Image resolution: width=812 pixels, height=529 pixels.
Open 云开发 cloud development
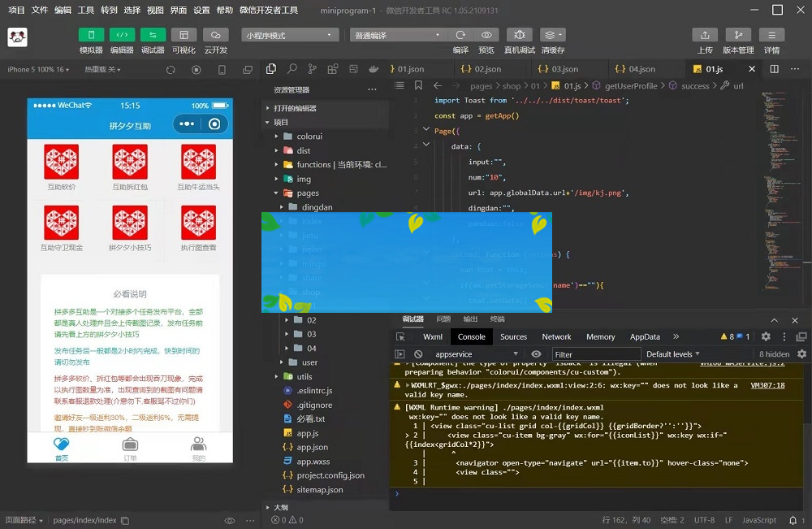(215, 35)
